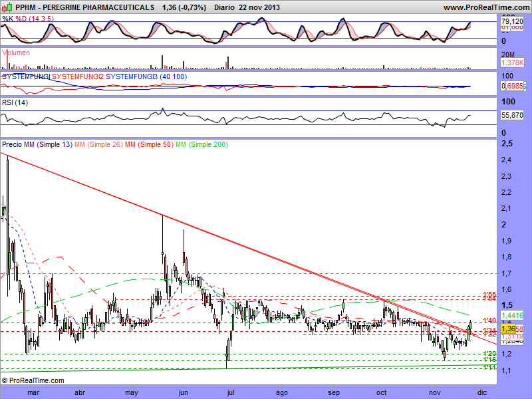Click the jun month on time axis
This screenshot has width=532, height=399.
point(184,392)
